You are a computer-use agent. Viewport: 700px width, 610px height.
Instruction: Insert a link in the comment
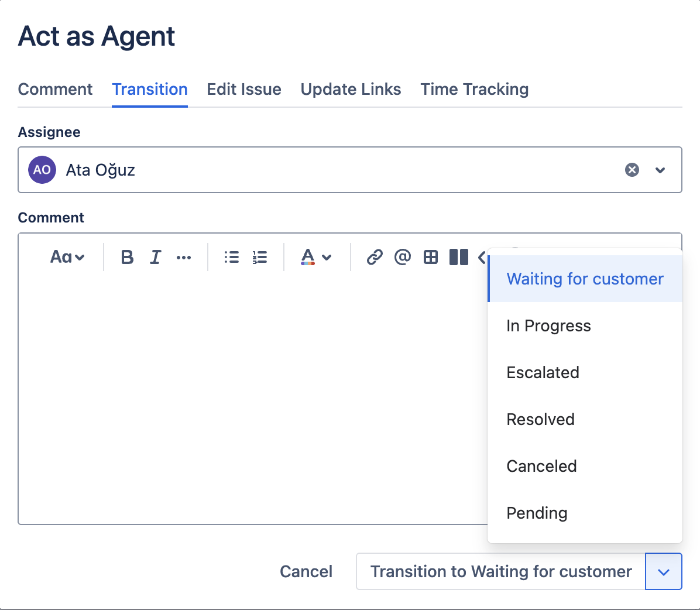point(375,257)
